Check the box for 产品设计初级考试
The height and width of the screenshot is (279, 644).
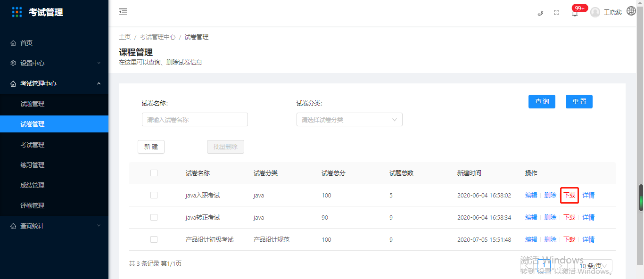click(154, 239)
